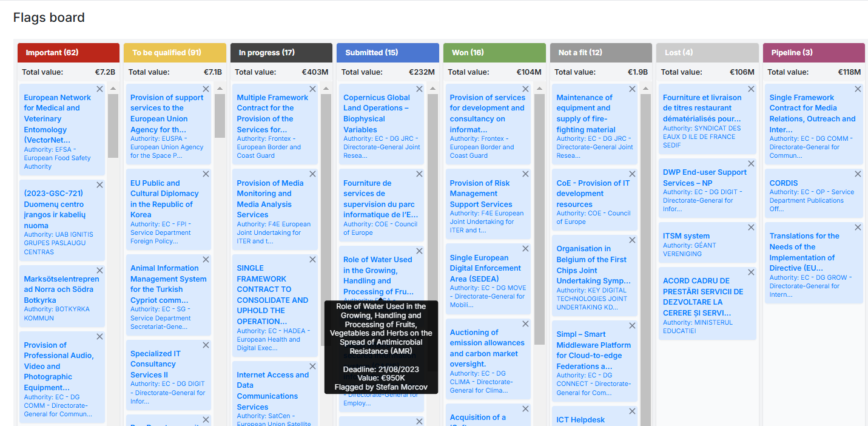Remove CoE - Provision of IT card
The image size is (868, 426).
(x=632, y=174)
